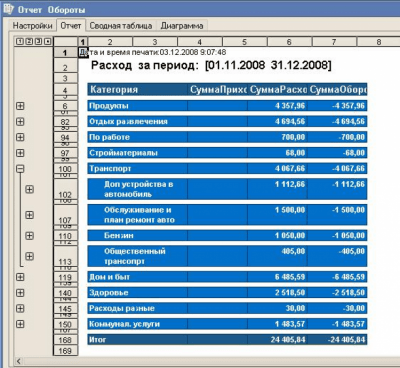Expand the Бензин subgroup

coord(30,236)
